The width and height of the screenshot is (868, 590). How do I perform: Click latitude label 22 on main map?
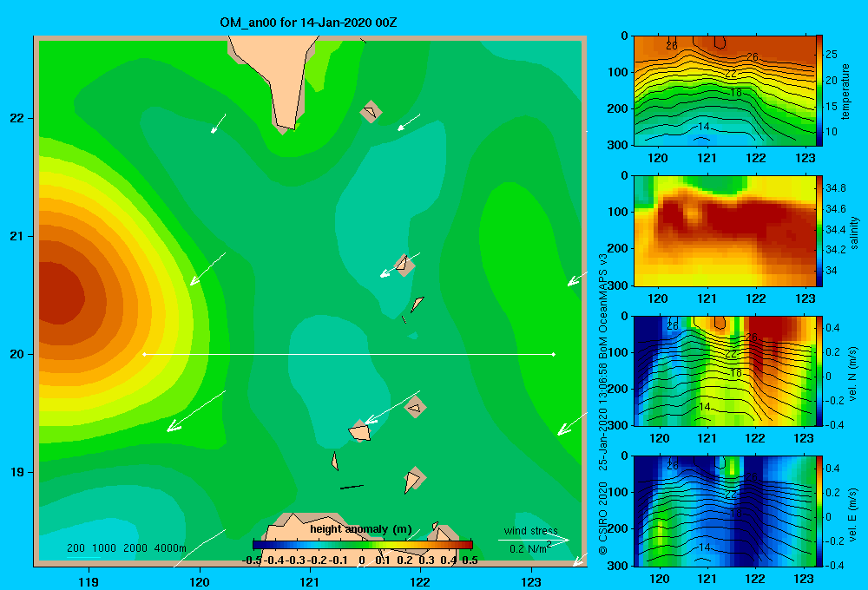point(17,118)
